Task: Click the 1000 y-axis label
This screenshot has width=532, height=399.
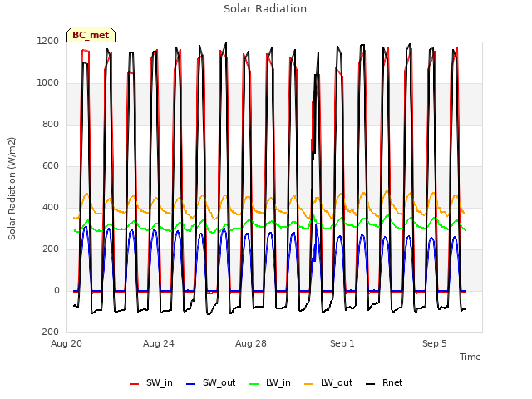Action: 48,83
